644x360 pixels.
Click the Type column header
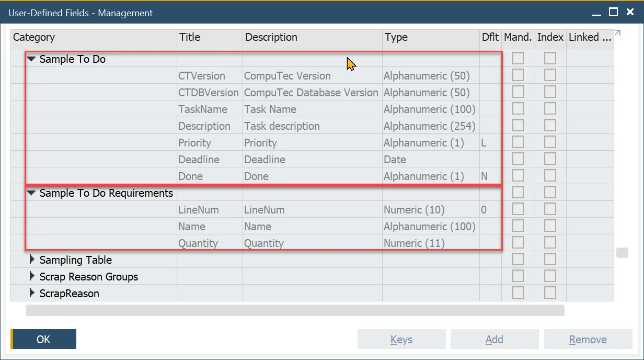click(x=430, y=37)
